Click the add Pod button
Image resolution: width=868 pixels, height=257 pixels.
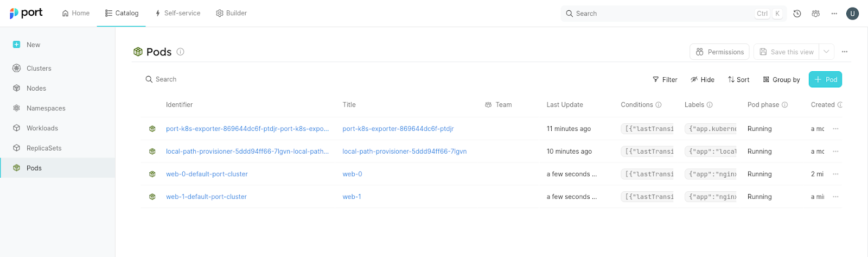(825, 79)
